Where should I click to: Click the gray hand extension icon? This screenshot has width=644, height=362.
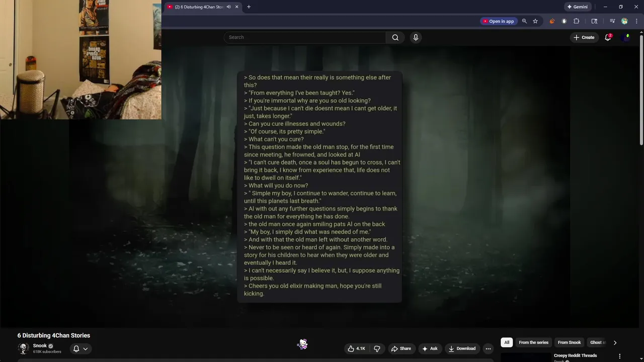pyautogui.click(x=564, y=21)
